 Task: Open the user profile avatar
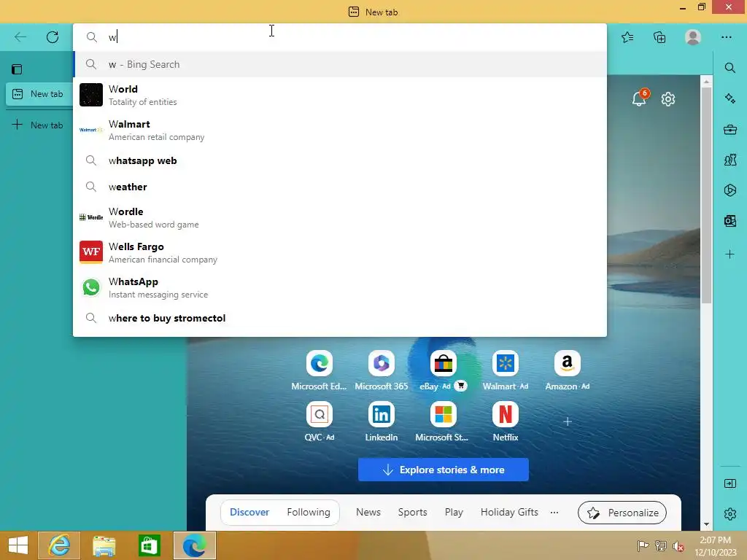[693, 37]
